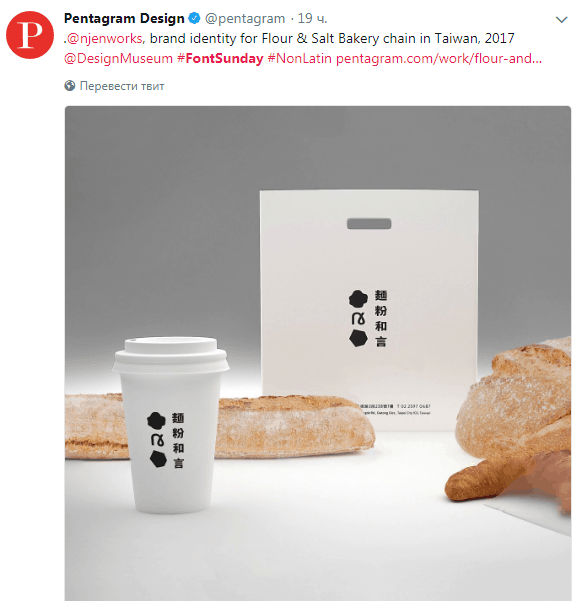Visit the @DesignMuseum mention

[118, 59]
